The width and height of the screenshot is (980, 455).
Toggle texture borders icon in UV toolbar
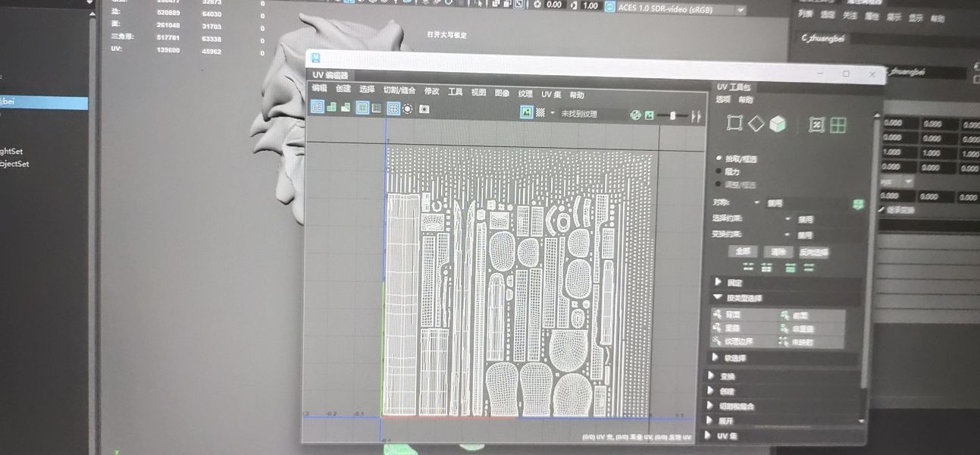click(362, 108)
